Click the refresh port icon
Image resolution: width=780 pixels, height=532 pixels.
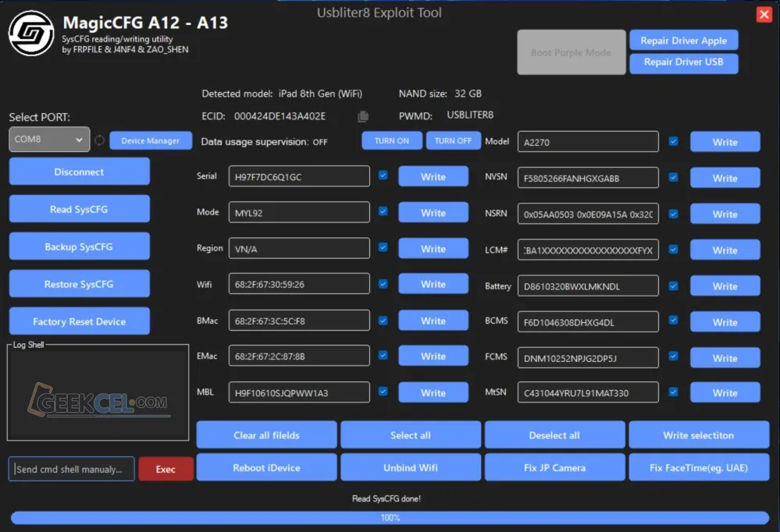99,140
